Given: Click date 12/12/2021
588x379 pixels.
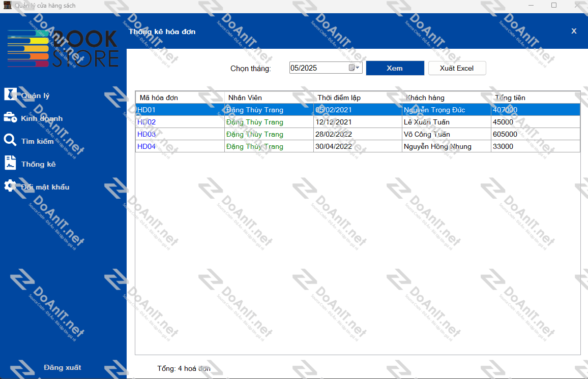Looking at the screenshot, I should 333,122.
